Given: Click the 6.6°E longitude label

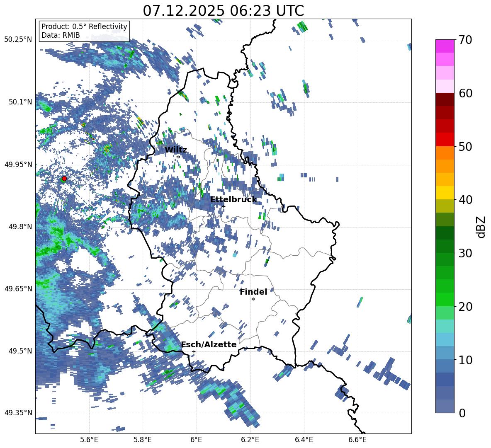Looking at the screenshot, I should coord(357,440).
